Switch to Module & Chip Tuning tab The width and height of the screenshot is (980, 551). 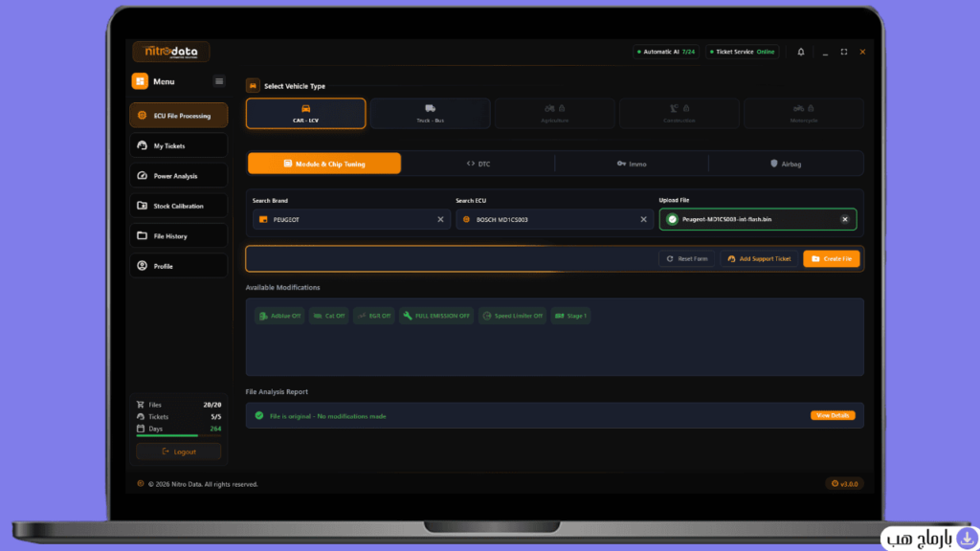tap(324, 164)
